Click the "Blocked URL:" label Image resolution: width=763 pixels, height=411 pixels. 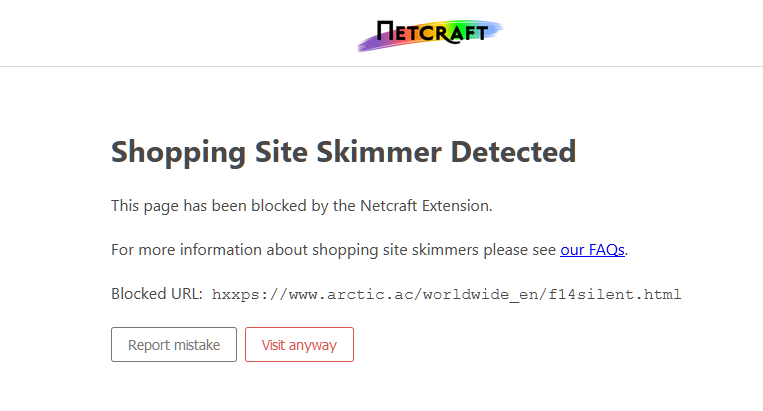pos(157,295)
